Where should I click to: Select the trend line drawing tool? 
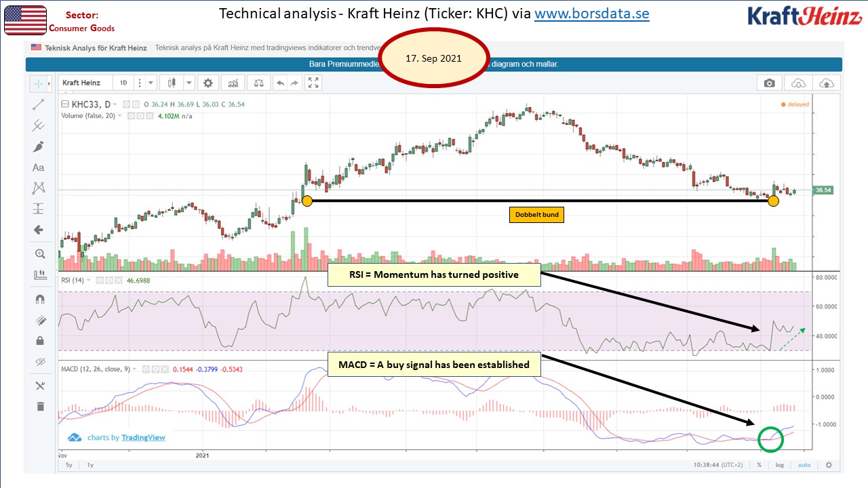tap(39, 104)
